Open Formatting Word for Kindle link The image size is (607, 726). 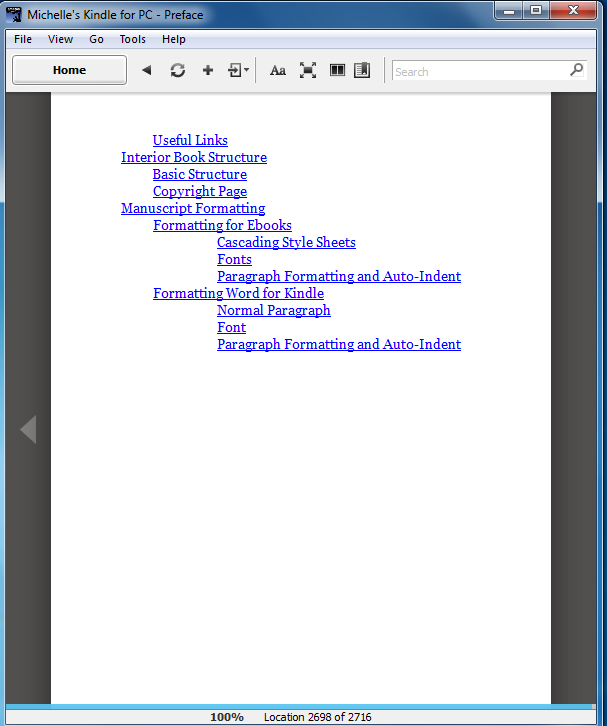238,294
